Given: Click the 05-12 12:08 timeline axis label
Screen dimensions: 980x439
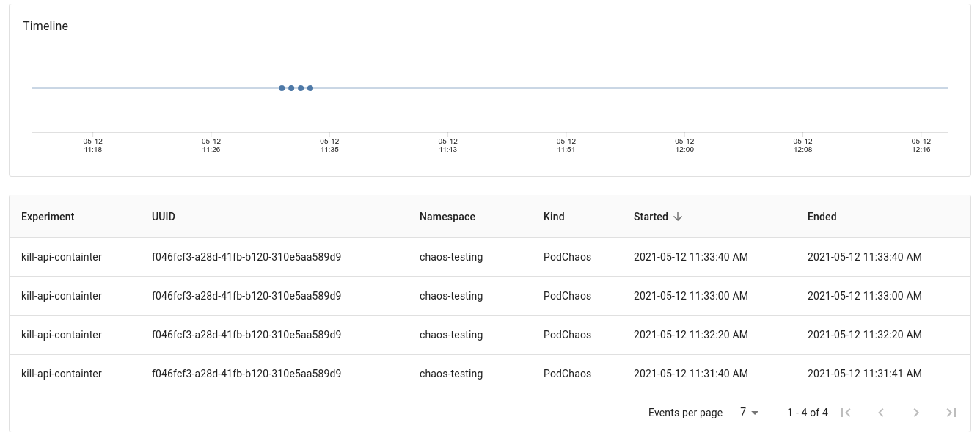Looking at the screenshot, I should pos(803,145).
